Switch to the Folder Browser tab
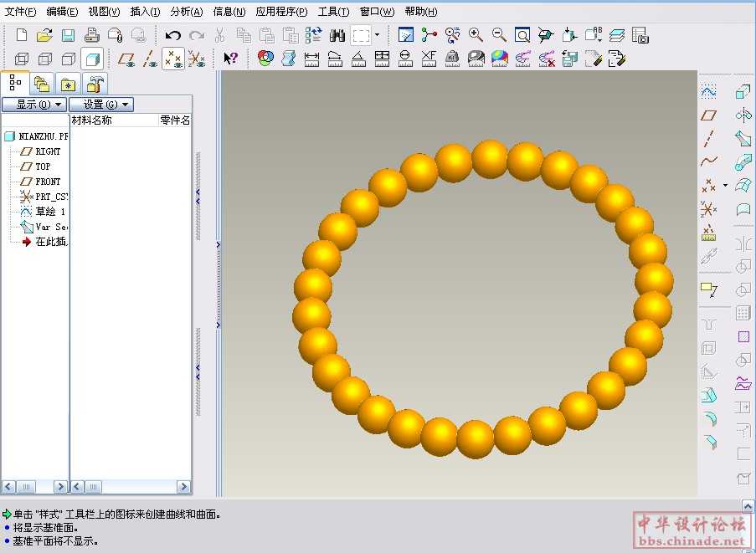Viewport: 756px width, 553px height. point(40,83)
